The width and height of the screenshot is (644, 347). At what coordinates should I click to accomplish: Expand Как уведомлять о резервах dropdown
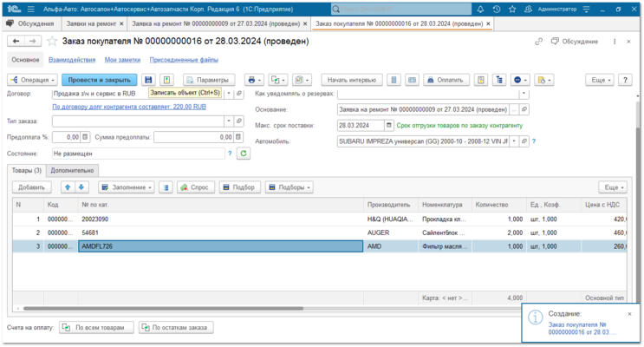[524, 94]
